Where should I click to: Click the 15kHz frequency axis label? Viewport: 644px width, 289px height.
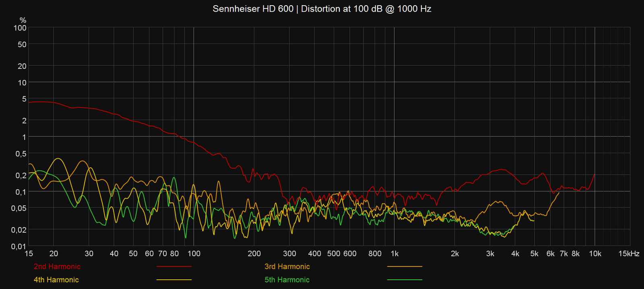click(x=629, y=254)
